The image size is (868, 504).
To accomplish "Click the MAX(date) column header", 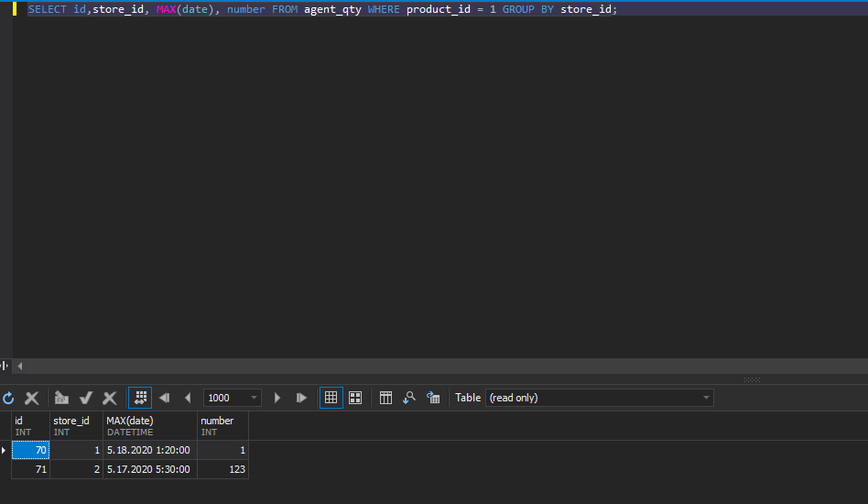I will [150, 426].
